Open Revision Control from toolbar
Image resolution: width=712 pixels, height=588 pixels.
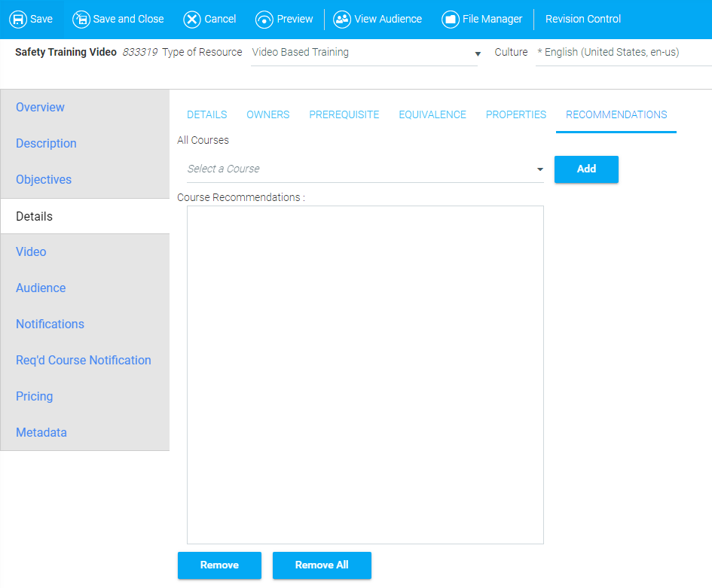click(582, 20)
